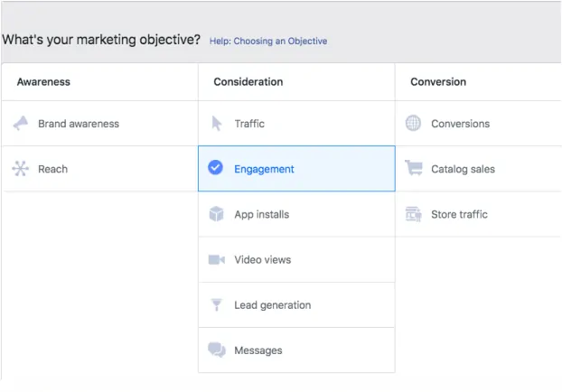This screenshot has width=562, height=392.
Task: Open the Choosing an Objective help link
Action: [268, 42]
